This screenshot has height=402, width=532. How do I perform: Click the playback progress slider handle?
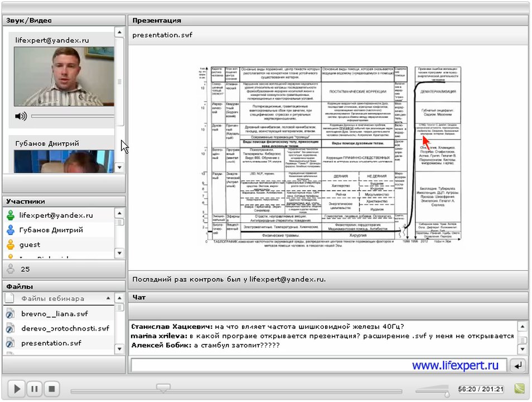coord(163,387)
